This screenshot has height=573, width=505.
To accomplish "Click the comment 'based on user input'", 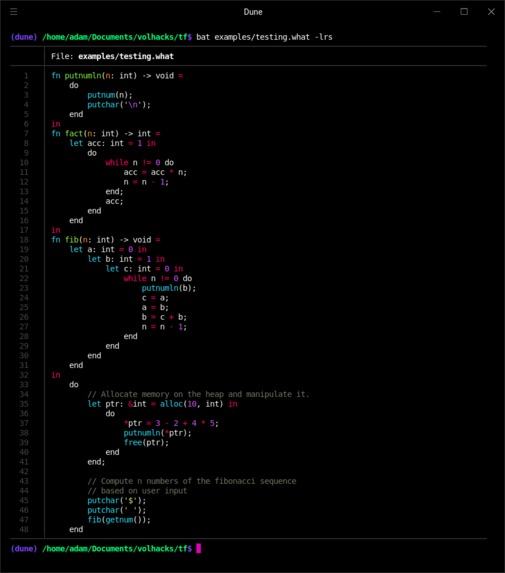I will coord(144,491).
